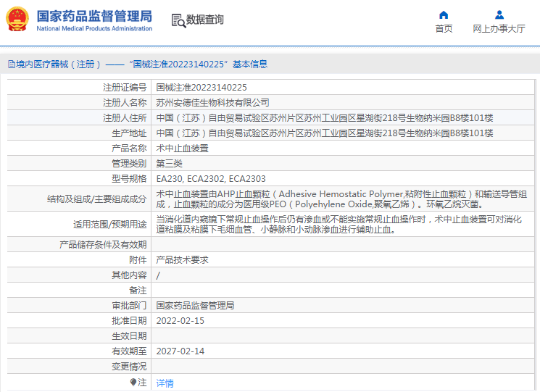540x392 pixels.
Task: Go to 首页 text link
Action: pos(444,28)
